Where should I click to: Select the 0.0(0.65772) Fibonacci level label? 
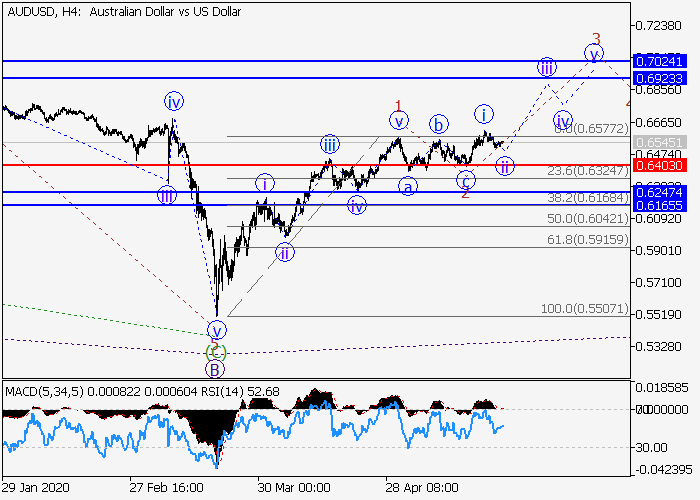click(592, 129)
